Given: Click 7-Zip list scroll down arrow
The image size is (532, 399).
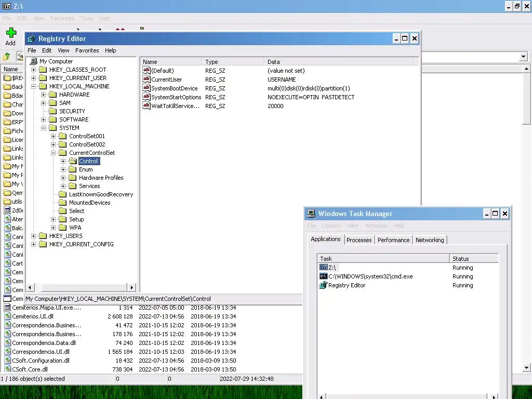Looking at the screenshot, I should (x=526, y=367).
